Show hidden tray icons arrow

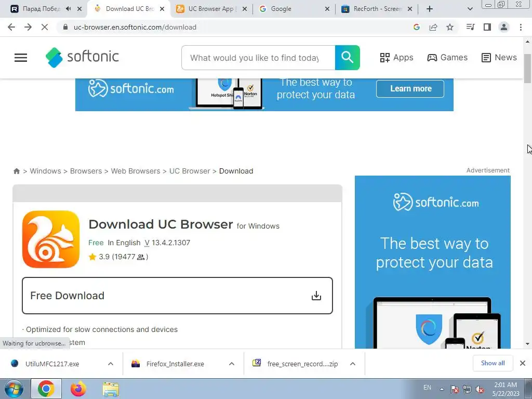pos(442,390)
